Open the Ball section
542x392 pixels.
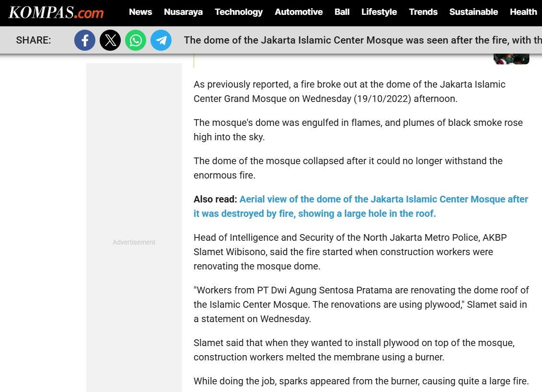pyautogui.click(x=342, y=12)
